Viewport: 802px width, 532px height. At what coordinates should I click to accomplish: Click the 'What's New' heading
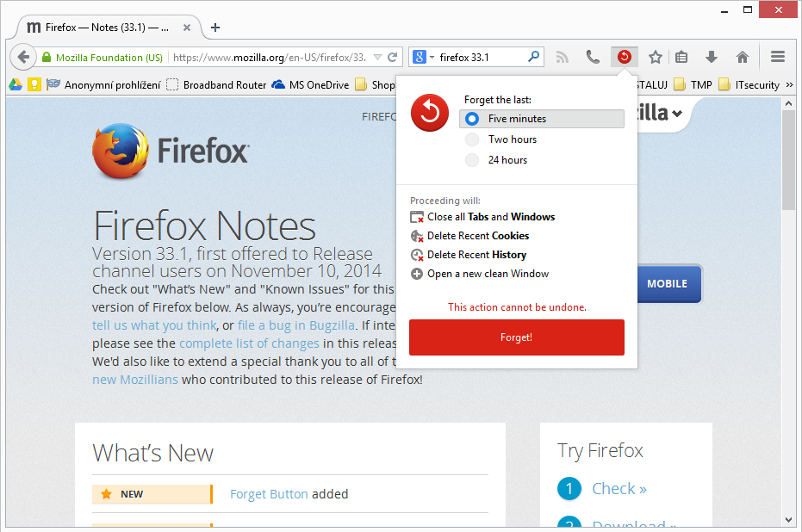click(153, 453)
